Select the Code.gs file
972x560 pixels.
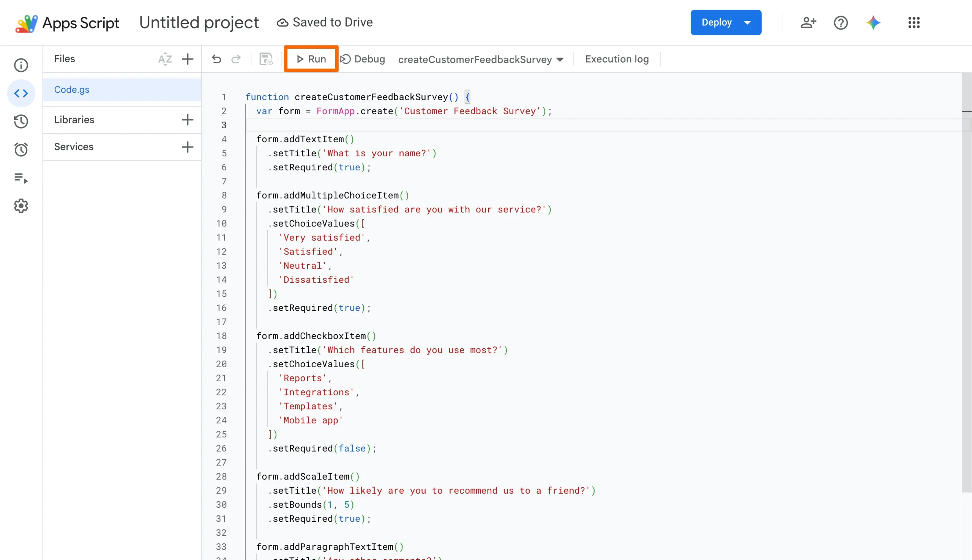click(122, 90)
